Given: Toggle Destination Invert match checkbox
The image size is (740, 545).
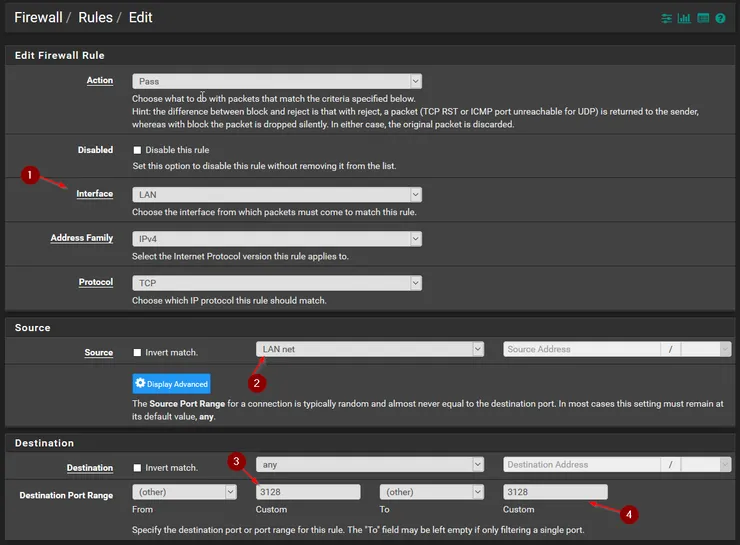Looking at the screenshot, I should click(x=138, y=467).
